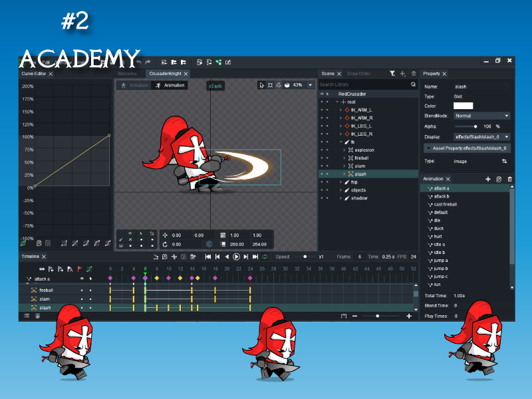Toggle visibility dot for the hip bone
The height and width of the screenshot is (399, 532).
[322, 182]
